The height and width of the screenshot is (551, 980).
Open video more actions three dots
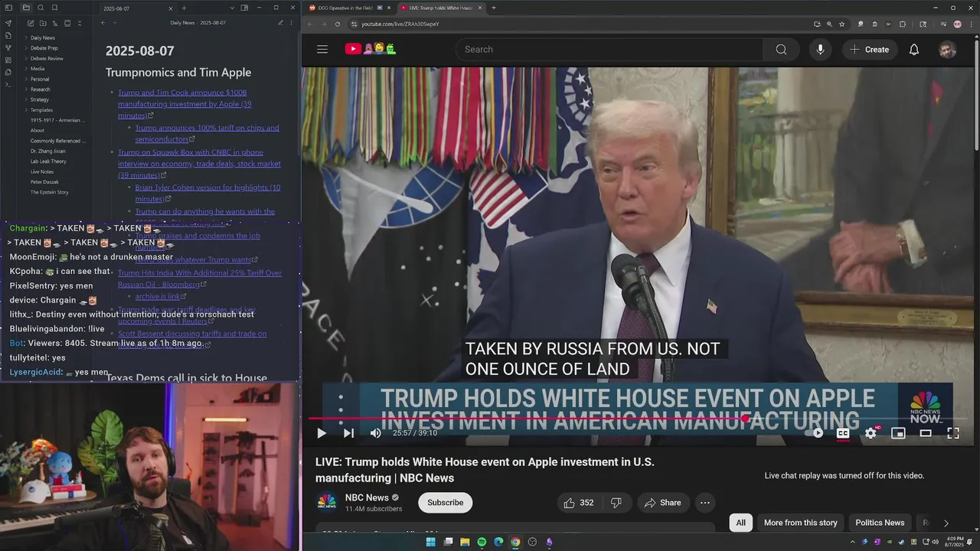pos(705,503)
